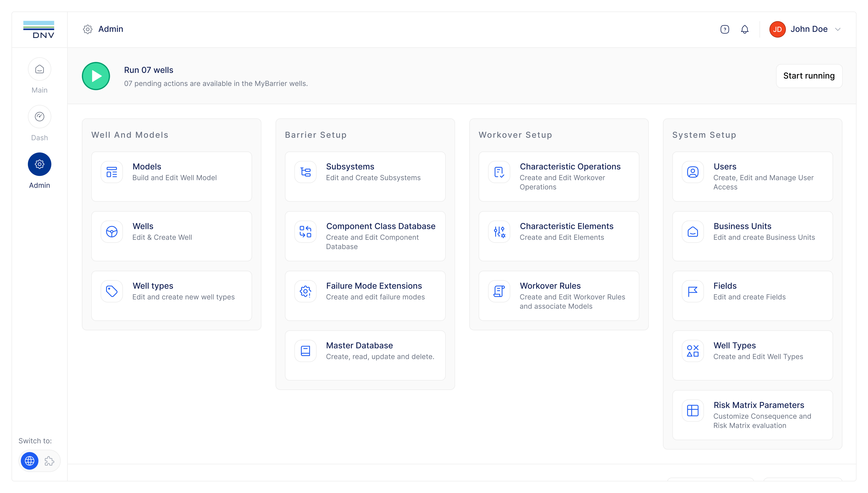Click the Characteristic Elements sliders icon
This screenshot has width=868, height=493.
(499, 231)
